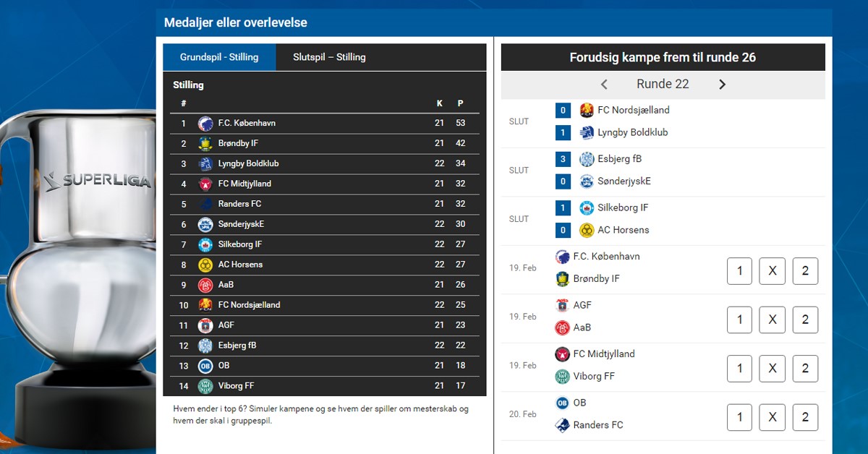Go to previous round with left arrow
The height and width of the screenshot is (454, 868).
[604, 85]
